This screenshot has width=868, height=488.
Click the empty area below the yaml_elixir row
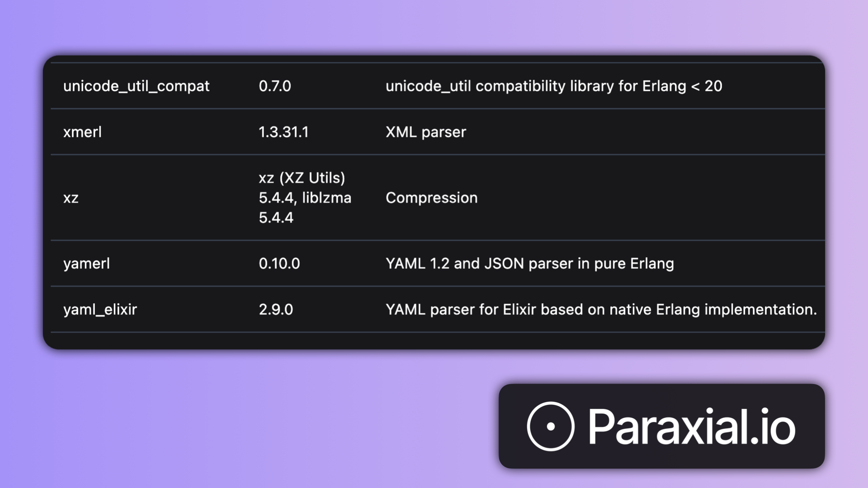pyautogui.click(x=434, y=341)
